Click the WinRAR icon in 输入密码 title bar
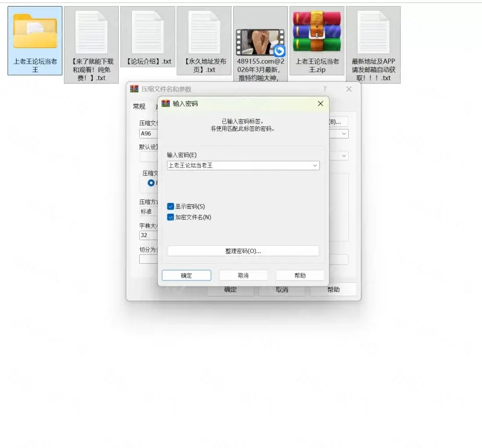 pos(166,104)
